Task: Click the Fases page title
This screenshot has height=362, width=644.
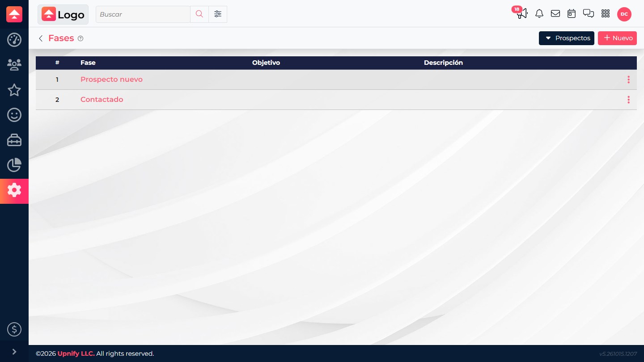Action: (x=61, y=38)
